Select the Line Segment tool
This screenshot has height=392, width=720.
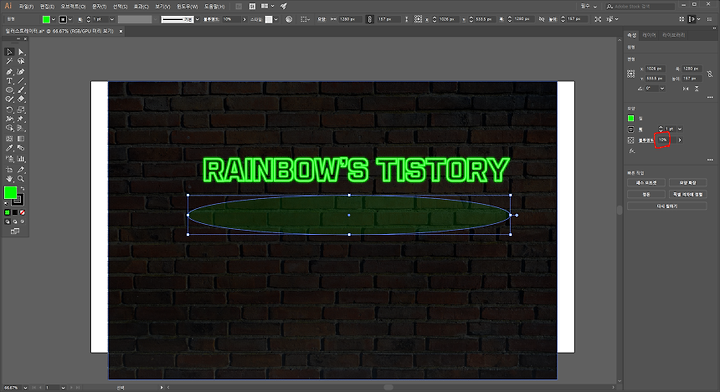tap(21, 81)
